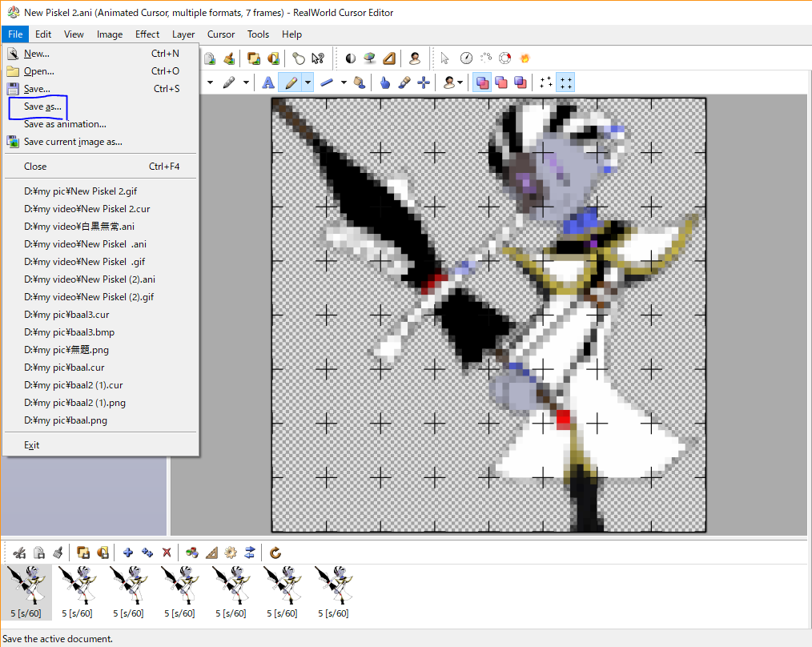
Task: Select the Flood fill bucket tool
Action: [x=359, y=82]
